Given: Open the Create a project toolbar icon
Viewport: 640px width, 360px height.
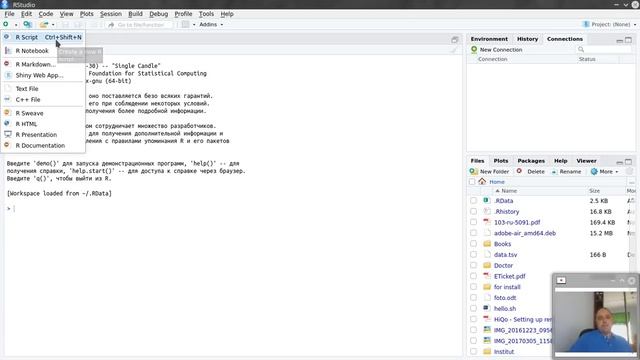Looking at the screenshot, I should (27, 24).
